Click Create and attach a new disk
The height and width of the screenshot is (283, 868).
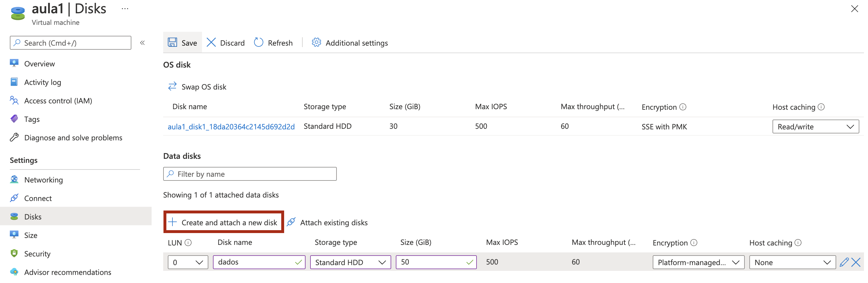point(224,222)
